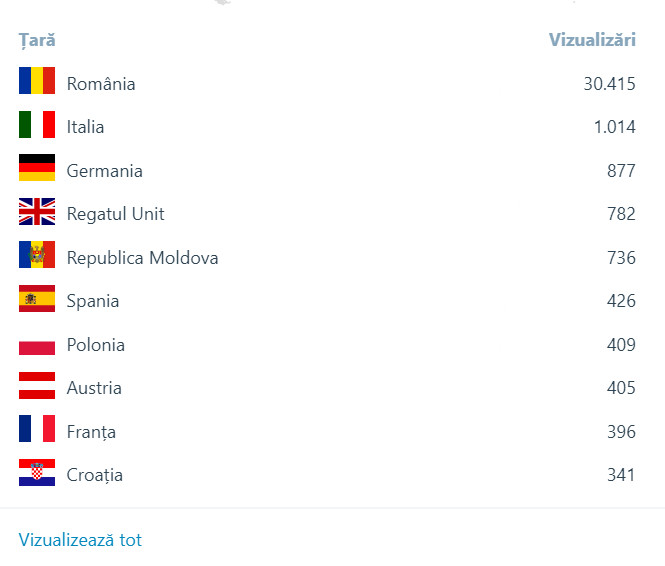The image size is (665, 566).
Task: Open the Vizualizează tot link
Action: click(80, 540)
